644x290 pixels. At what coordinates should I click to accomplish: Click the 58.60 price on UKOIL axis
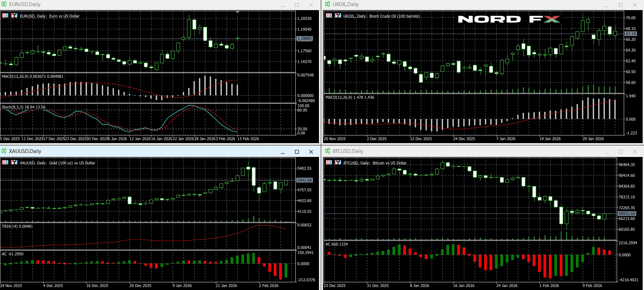point(631,83)
